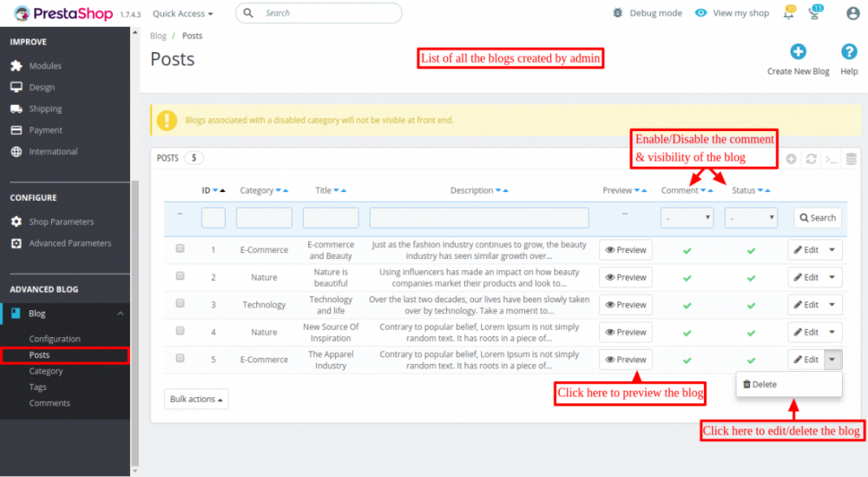
Task: Click the export to SQL manager database icon
Action: 852,159
